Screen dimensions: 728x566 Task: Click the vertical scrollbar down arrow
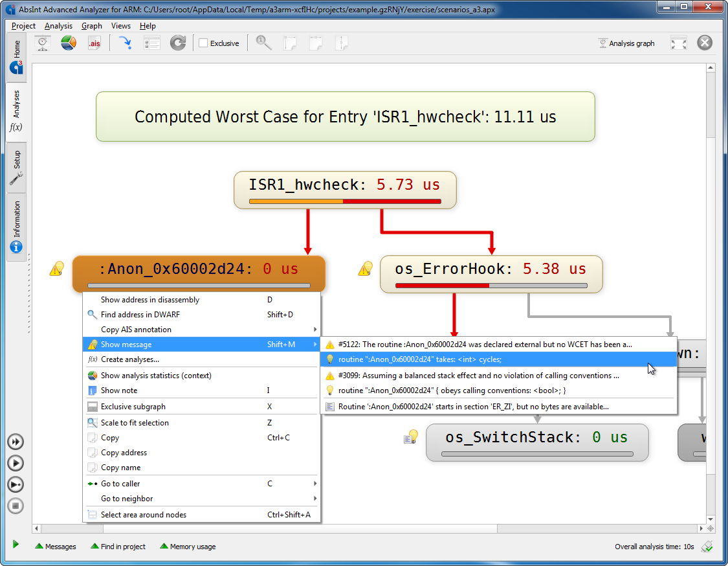tap(711, 519)
